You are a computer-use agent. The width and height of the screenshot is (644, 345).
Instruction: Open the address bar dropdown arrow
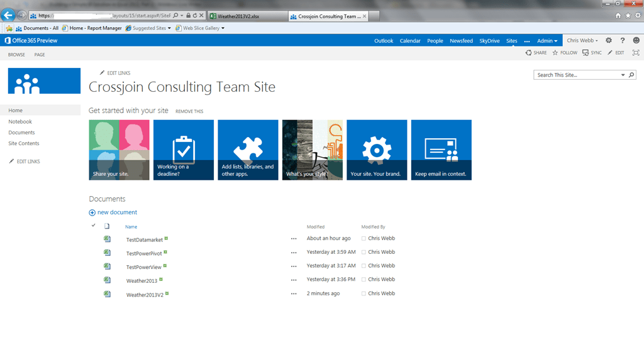point(182,16)
